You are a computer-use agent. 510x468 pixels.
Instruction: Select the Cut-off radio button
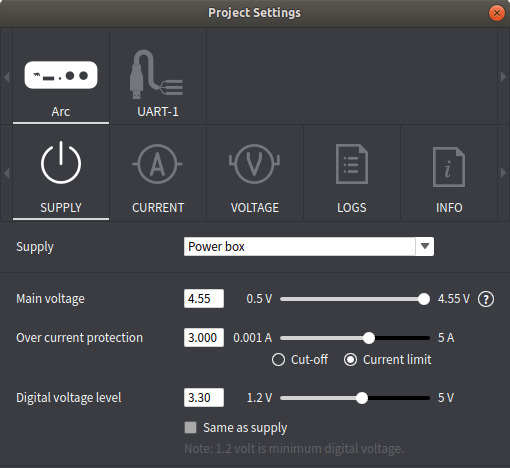278,360
